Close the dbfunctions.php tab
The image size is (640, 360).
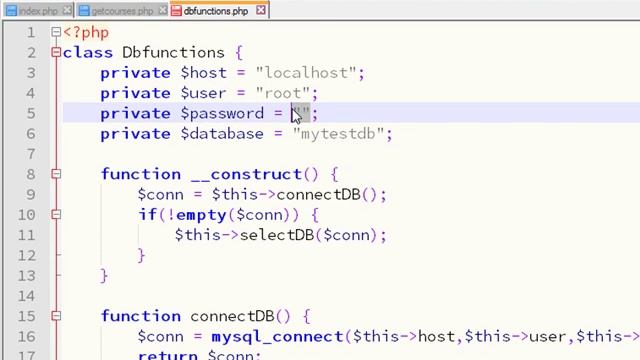(x=261, y=10)
